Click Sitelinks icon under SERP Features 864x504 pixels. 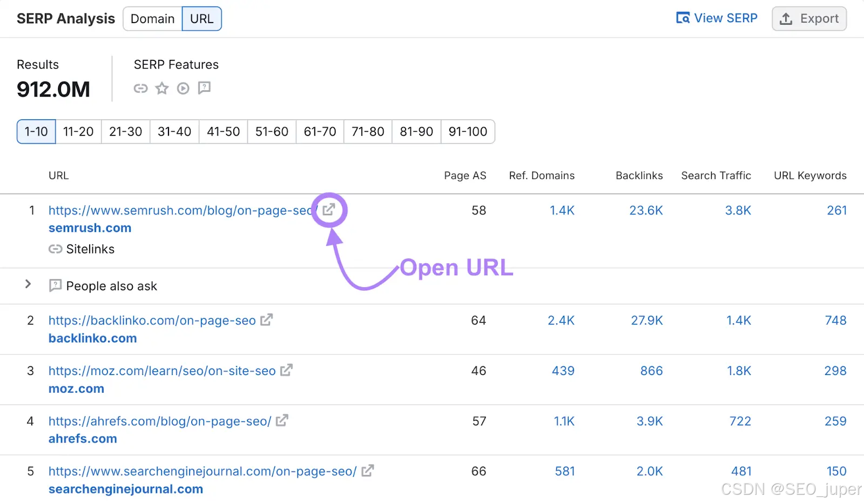click(140, 88)
